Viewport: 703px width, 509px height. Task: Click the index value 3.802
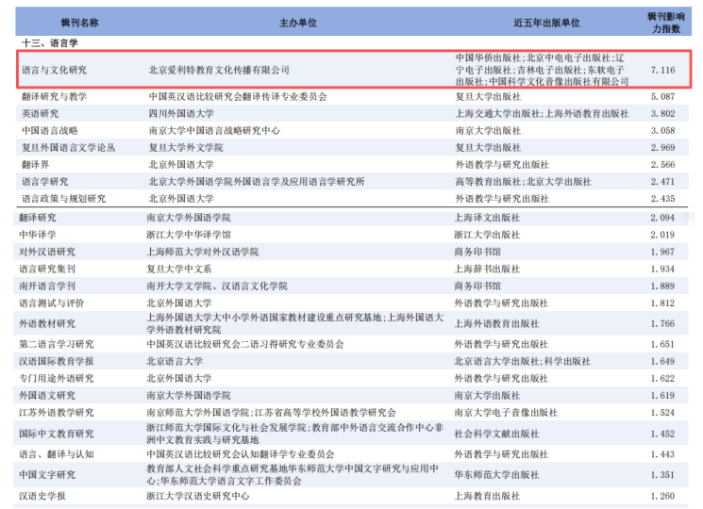pos(663,113)
